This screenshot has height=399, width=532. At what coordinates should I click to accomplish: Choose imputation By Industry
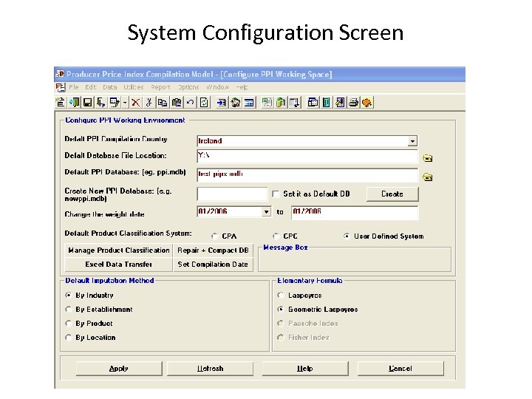point(69,295)
